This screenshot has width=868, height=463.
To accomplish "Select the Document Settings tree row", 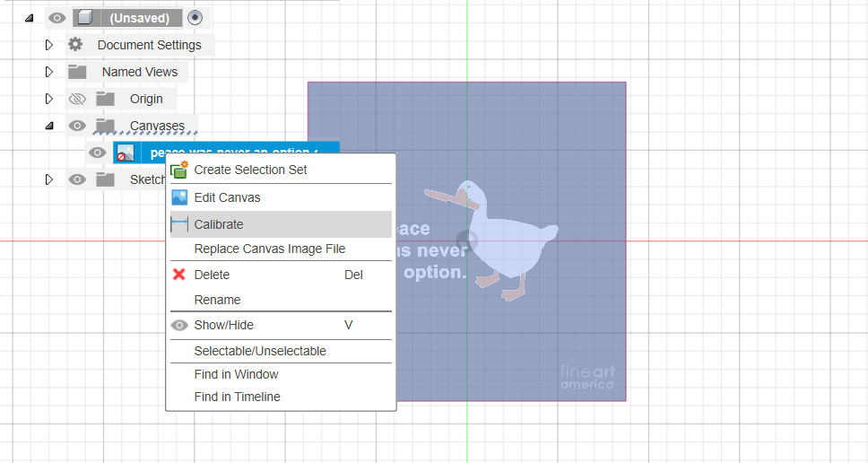I will point(140,45).
